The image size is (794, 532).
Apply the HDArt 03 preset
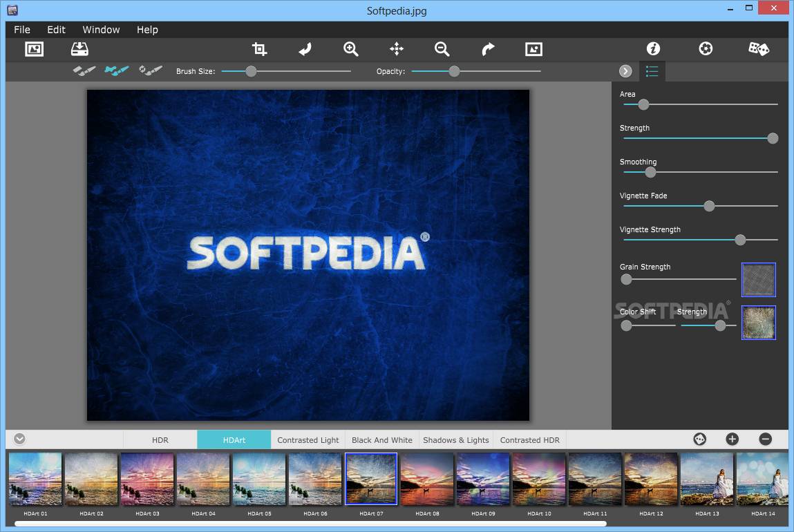click(x=147, y=479)
